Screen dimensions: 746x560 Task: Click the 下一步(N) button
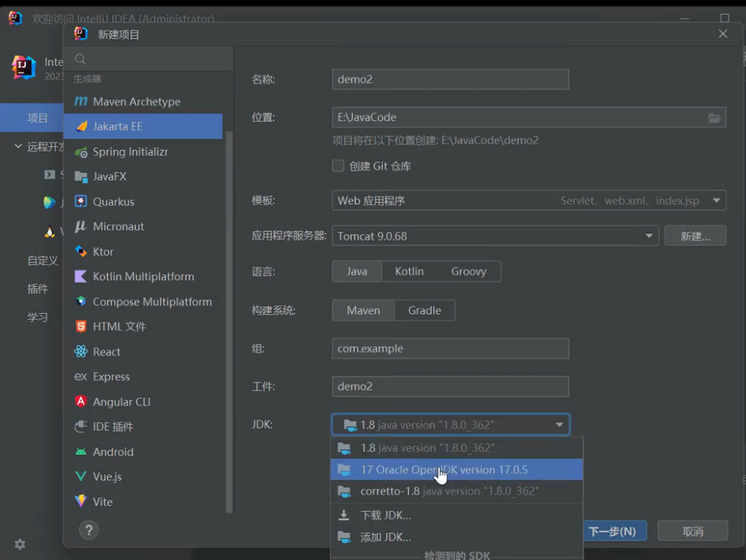[x=615, y=531]
